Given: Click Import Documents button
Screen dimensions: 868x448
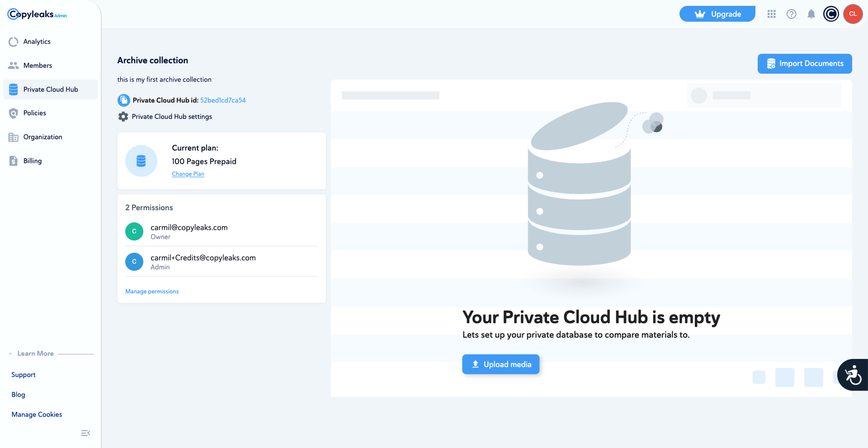Looking at the screenshot, I should pos(805,64).
